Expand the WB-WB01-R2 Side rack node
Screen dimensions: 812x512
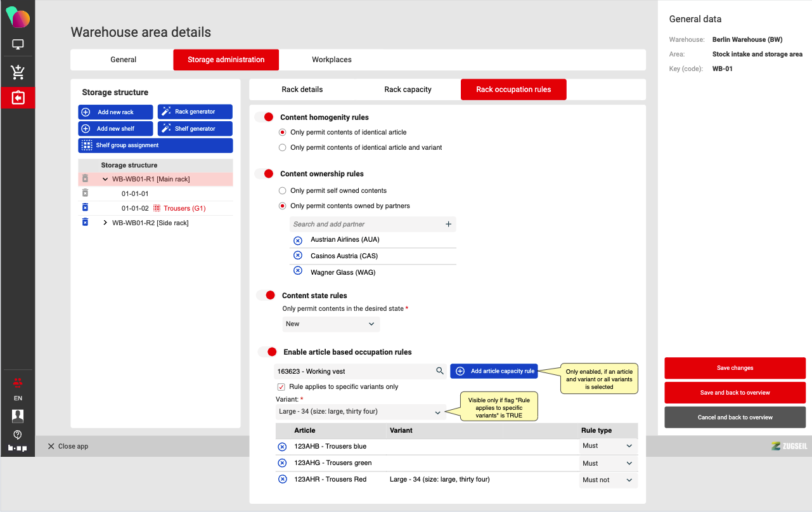pyautogui.click(x=105, y=223)
